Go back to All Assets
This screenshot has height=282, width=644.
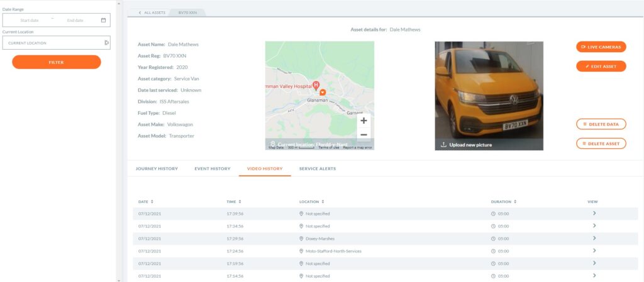152,13
